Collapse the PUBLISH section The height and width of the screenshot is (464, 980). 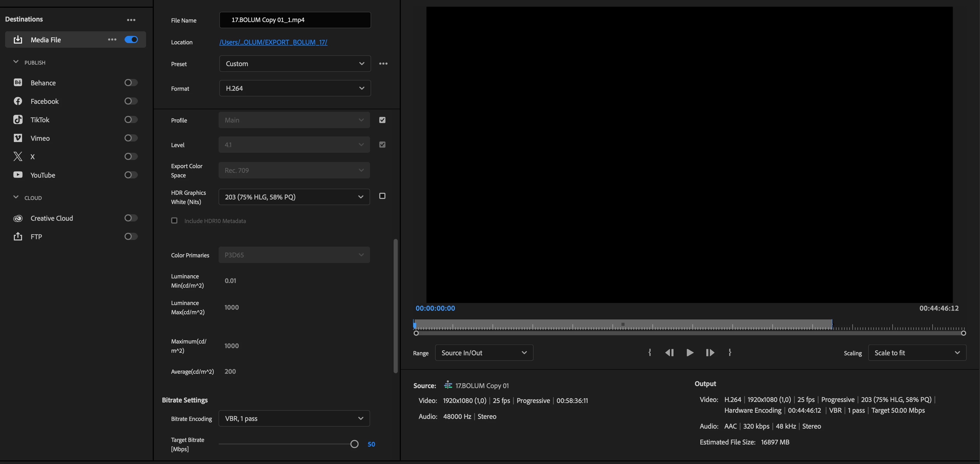(x=16, y=62)
